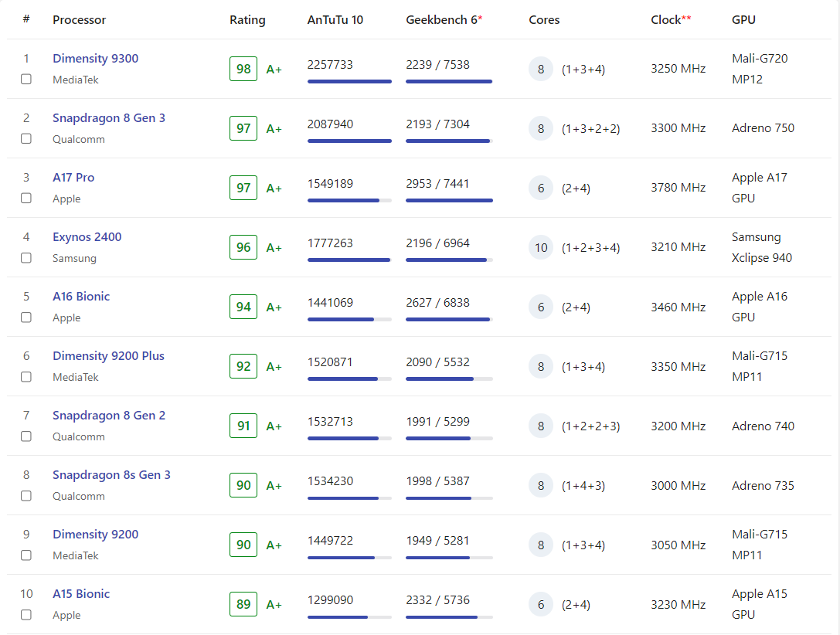
Task: Click the 89 rating badge for A15 Bionic
Action: coord(243,604)
